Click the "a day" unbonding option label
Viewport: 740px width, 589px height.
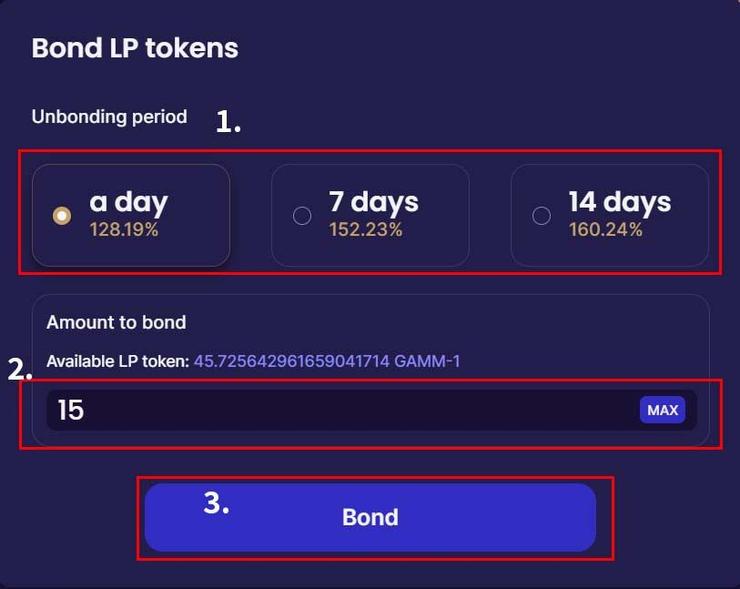pyautogui.click(x=128, y=202)
